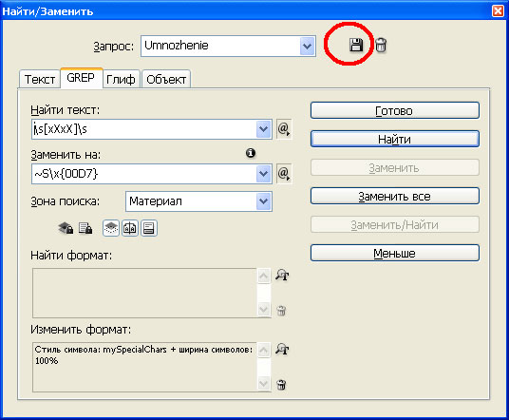Open special characters menu for Найти текст
509x420 pixels.
click(x=284, y=129)
